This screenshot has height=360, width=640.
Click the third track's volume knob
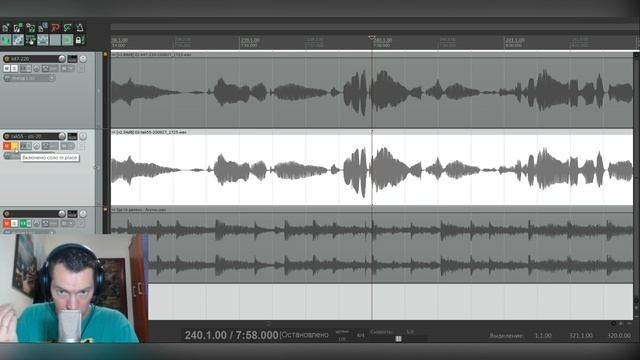click(62, 213)
